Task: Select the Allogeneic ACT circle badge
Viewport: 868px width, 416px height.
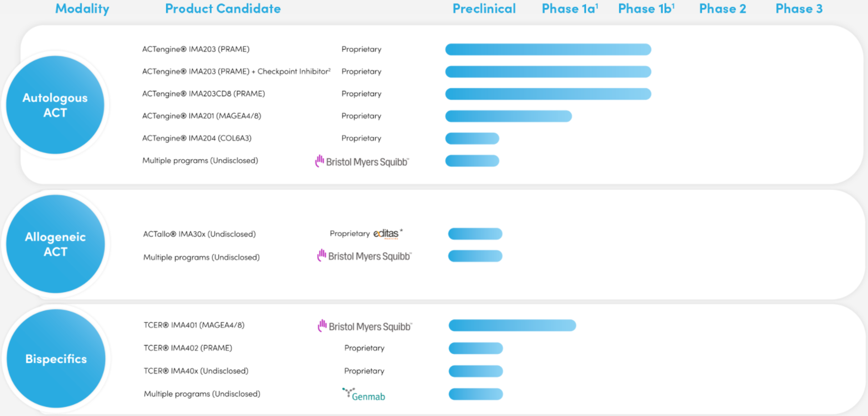Action: (x=56, y=244)
